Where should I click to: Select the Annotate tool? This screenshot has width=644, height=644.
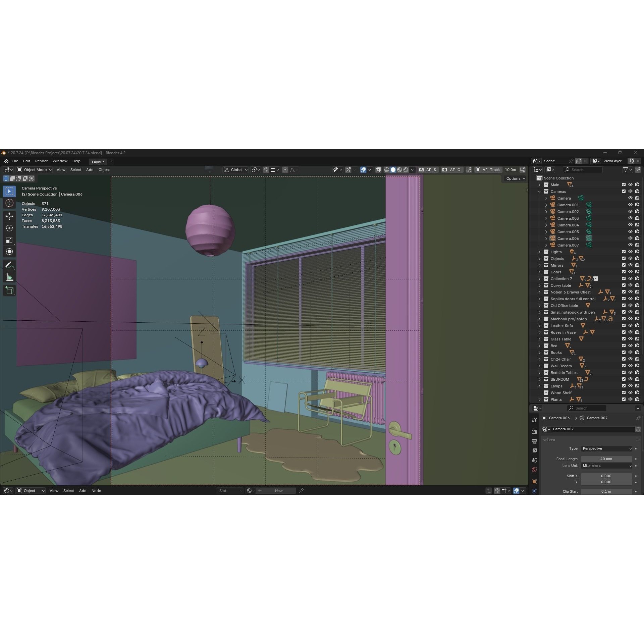tap(9, 265)
